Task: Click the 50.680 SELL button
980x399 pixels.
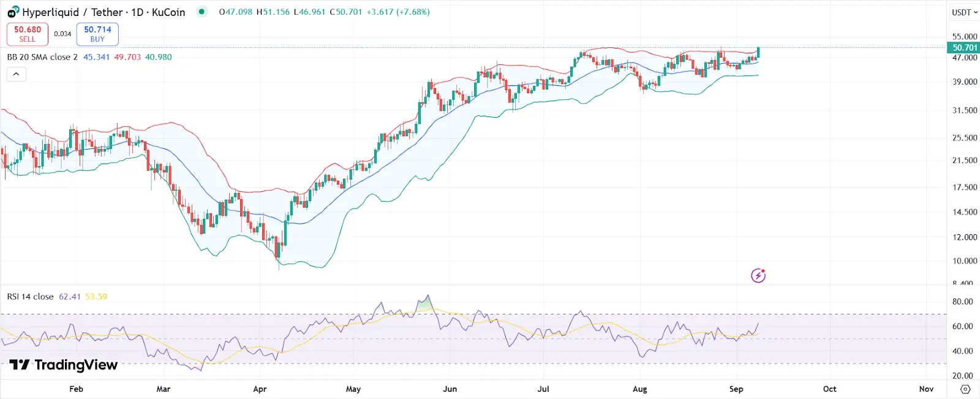Action: click(x=28, y=34)
